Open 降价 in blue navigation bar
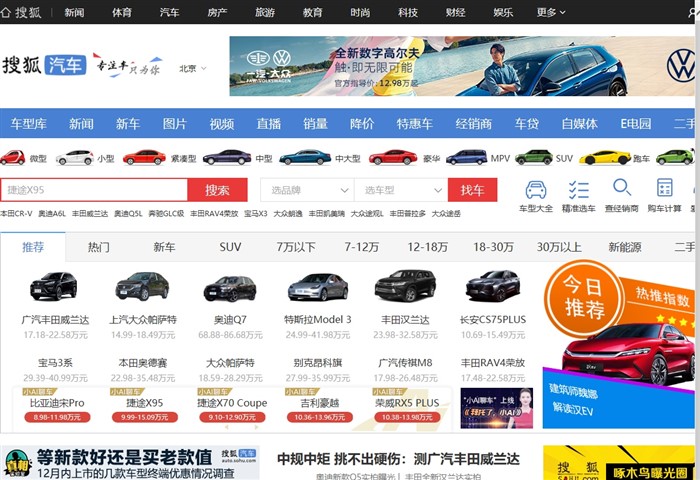Screen dimensions: 700x480 (x=362, y=123)
